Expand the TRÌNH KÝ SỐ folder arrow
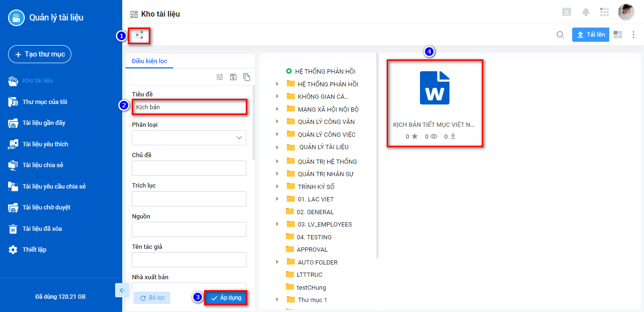 [x=277, y=187]
